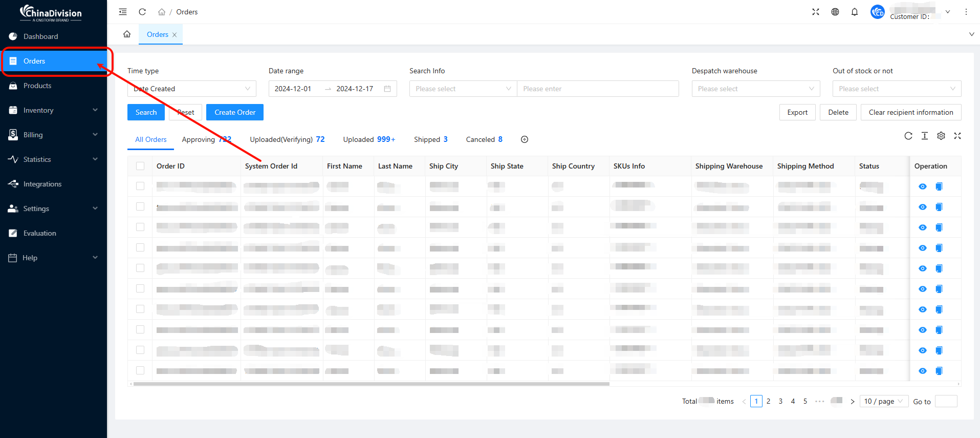Open Products in the sidebar
Image resolution: width=980 pixels, height=438 pixels.
coord(37,86)
